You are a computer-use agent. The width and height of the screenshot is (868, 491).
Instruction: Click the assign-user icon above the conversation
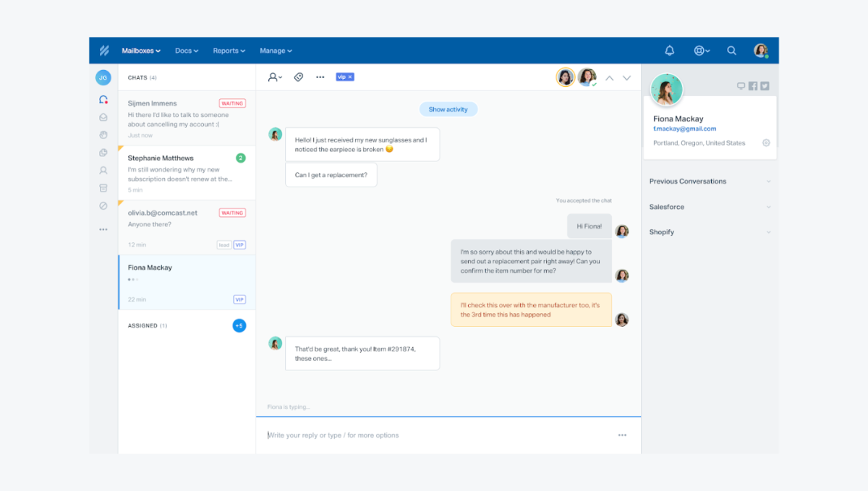pos(273,77)
